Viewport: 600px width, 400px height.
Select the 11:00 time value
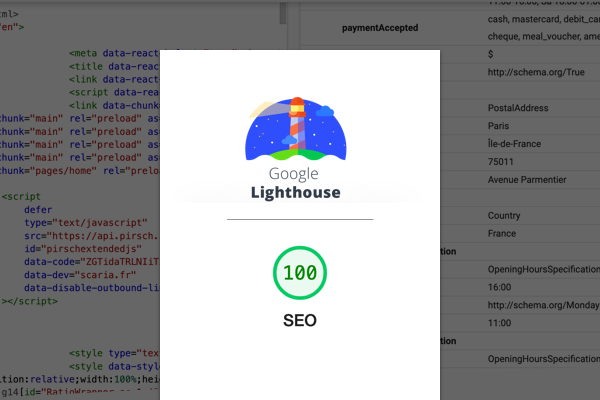(x=499, y=323)
